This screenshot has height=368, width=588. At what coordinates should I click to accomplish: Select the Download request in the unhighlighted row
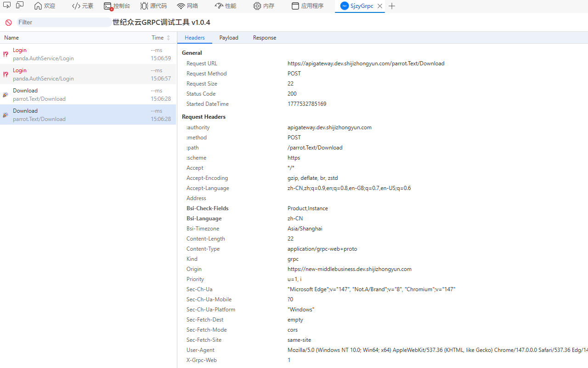point(88,95)
